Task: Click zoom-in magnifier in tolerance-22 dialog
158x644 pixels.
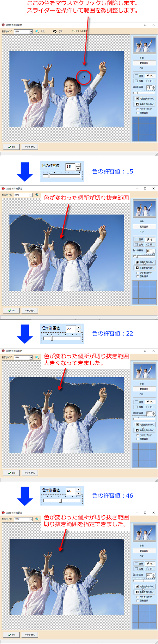Action: (37, 357)
